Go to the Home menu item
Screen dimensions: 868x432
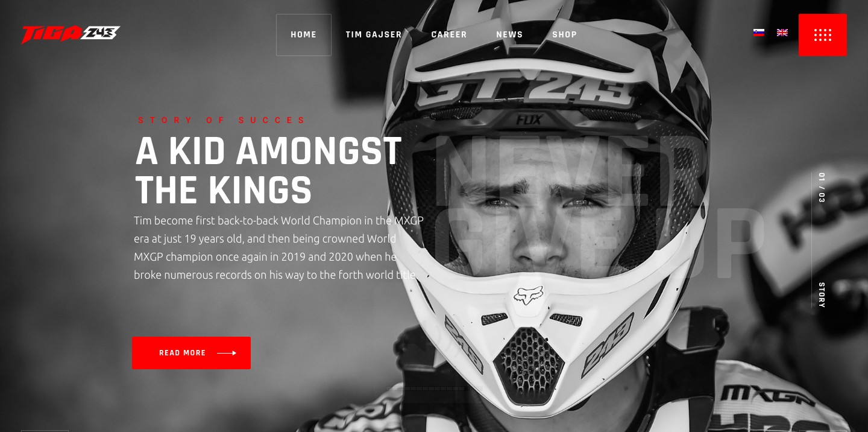pyautogui.click(x=304, y=35)
